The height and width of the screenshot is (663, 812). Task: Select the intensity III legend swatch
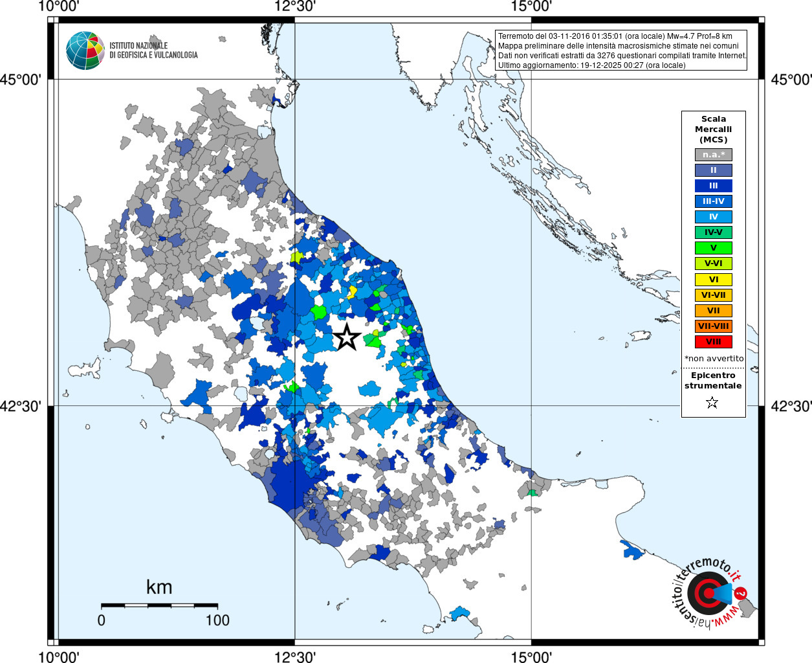click(714, 186)
